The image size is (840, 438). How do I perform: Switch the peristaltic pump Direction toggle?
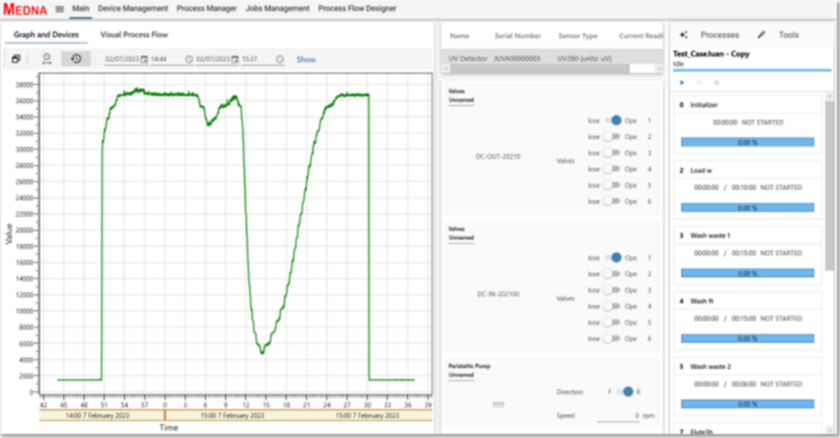[625, 391]
